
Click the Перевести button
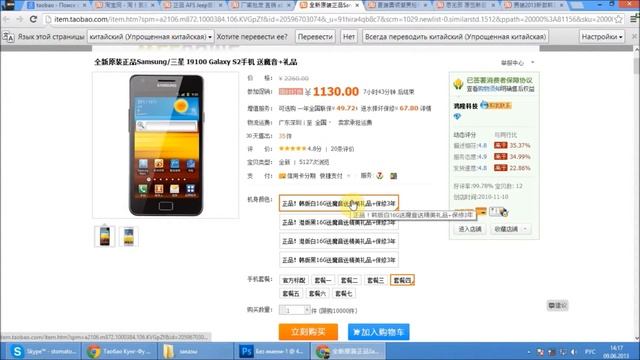[315, 37]
